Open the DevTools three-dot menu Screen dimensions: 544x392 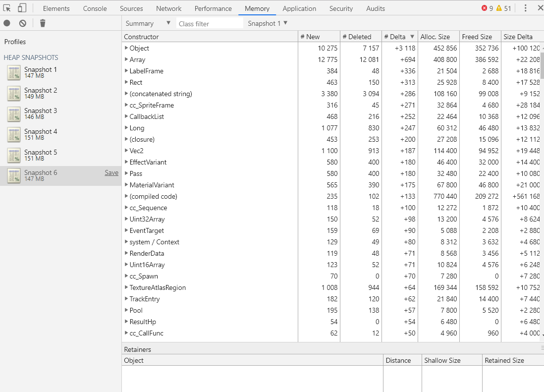tap(525, 8)
